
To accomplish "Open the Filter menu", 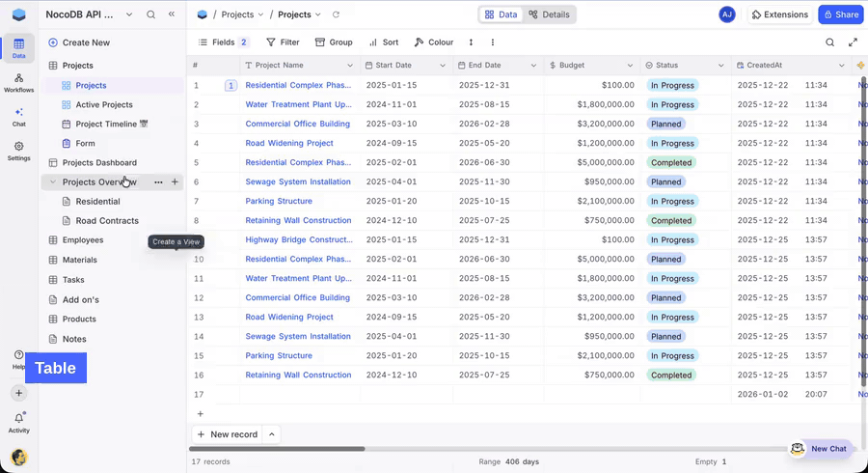I will pyautogui.click(x=283, y=42).
